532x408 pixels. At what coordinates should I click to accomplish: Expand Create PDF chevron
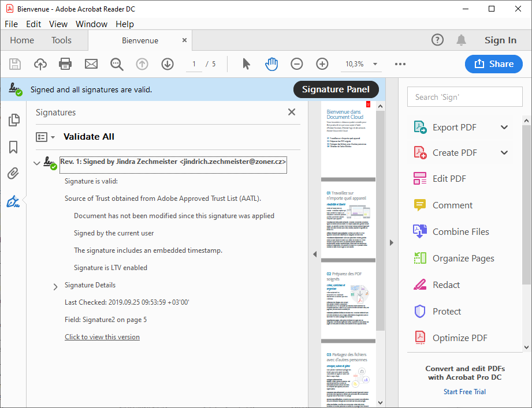tap(504, 153)
